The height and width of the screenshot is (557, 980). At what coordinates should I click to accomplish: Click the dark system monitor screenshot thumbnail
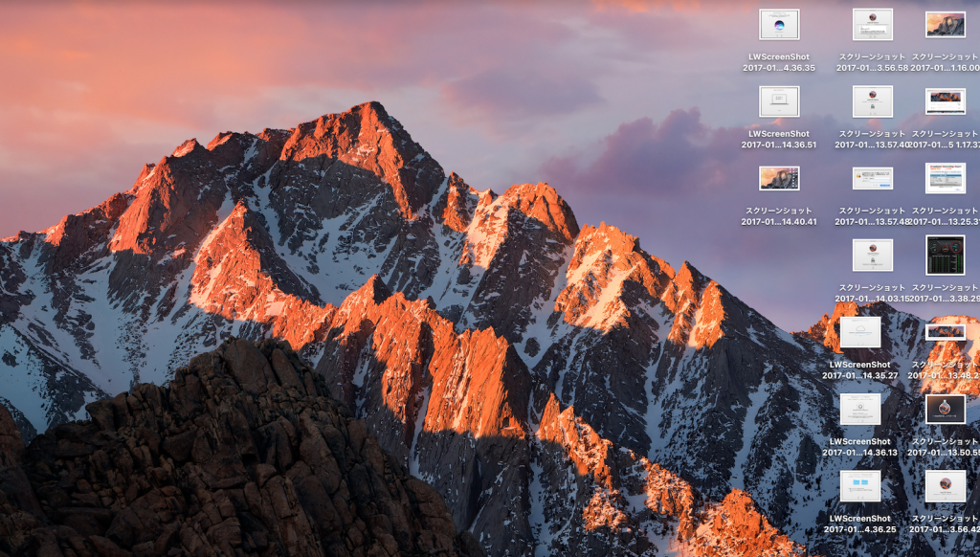(x=946, y=255)
